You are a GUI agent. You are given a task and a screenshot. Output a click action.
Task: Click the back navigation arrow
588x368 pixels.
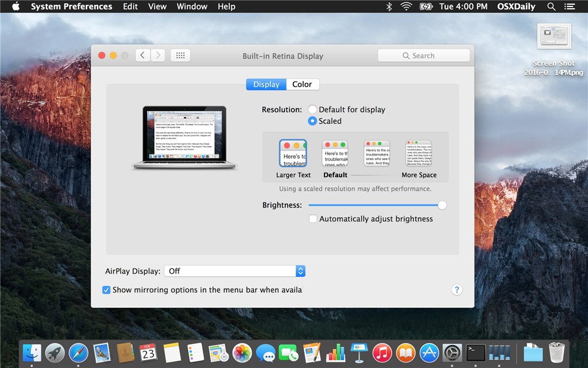(x=142, y=55)
